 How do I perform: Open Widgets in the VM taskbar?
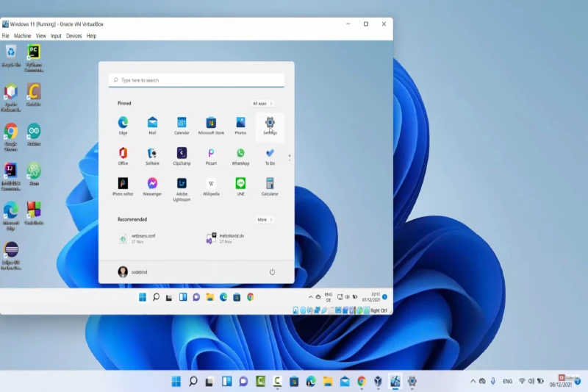click(183, 297)
